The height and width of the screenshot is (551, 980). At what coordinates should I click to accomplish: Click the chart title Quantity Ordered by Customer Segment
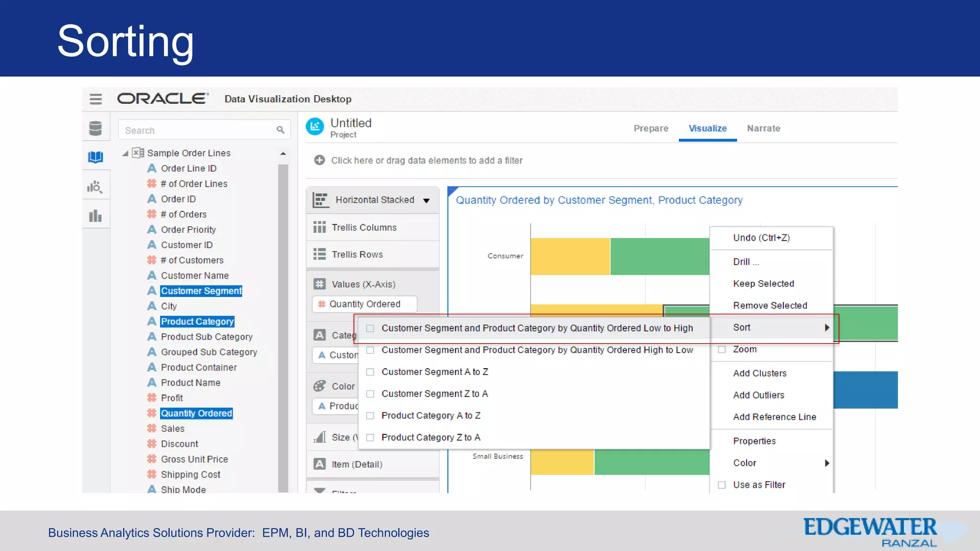599,200
